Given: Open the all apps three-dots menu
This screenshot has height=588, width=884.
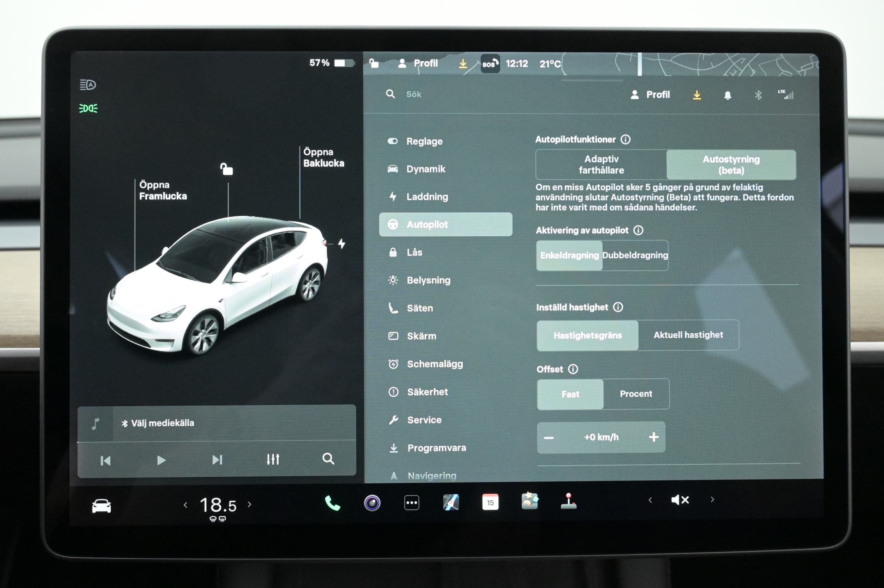Looking at the screenshot, I should [412, 503].
